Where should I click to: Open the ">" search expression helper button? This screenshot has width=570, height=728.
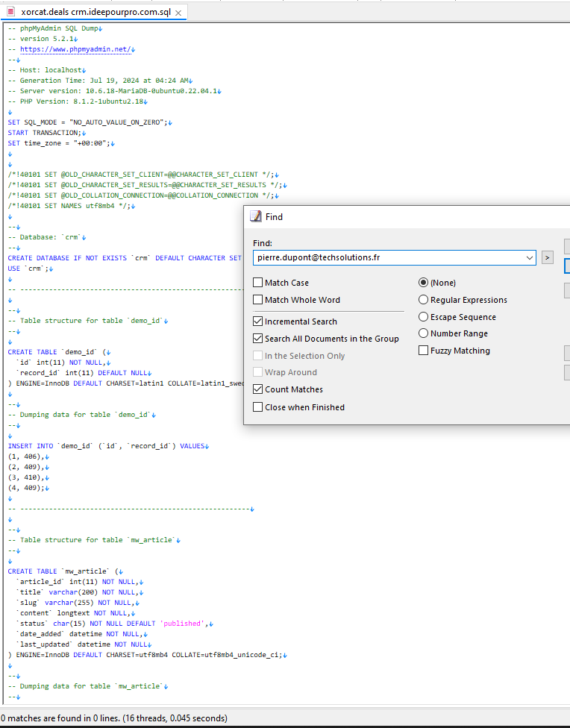[x=547, y=257]
